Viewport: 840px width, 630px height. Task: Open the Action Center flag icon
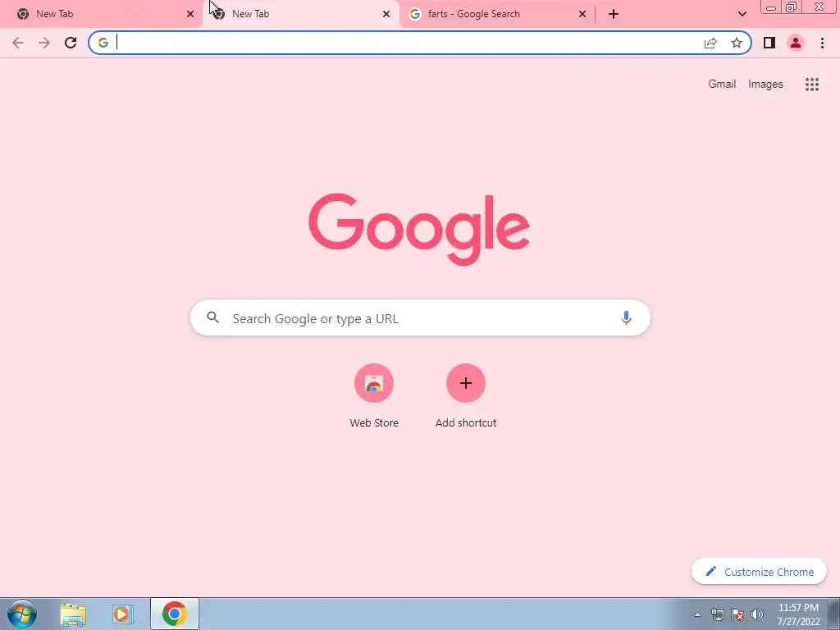point(737,614)
